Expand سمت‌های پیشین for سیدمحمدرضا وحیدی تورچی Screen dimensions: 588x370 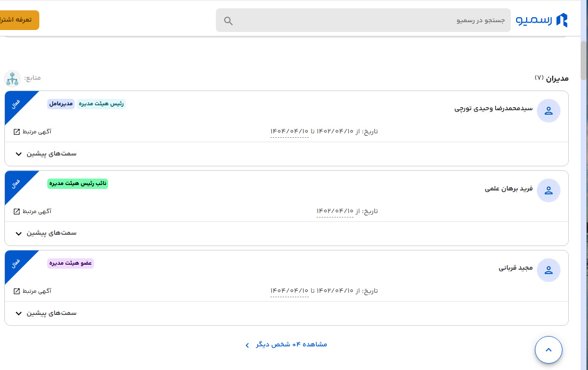tap(19, 154)
